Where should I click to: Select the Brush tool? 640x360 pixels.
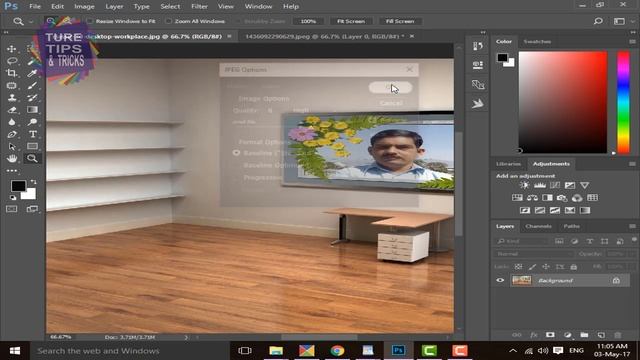point(32,85)
